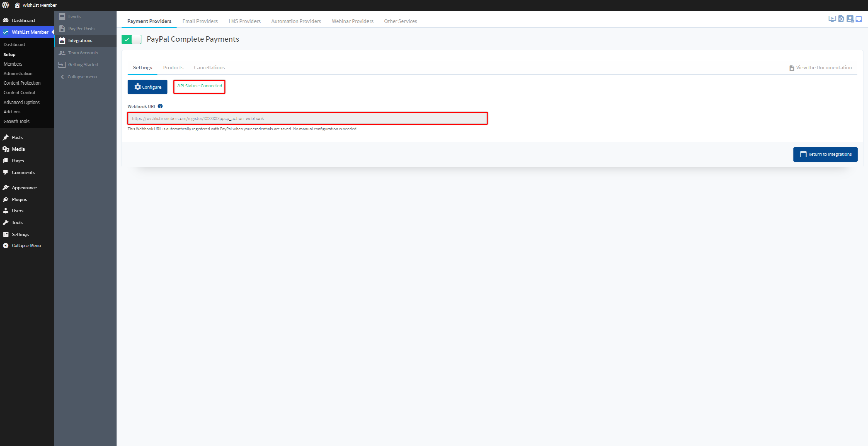Select the Settings tab in PayPal panel
The height and width of the screenshot is (446, 868).
pos(143,67)
